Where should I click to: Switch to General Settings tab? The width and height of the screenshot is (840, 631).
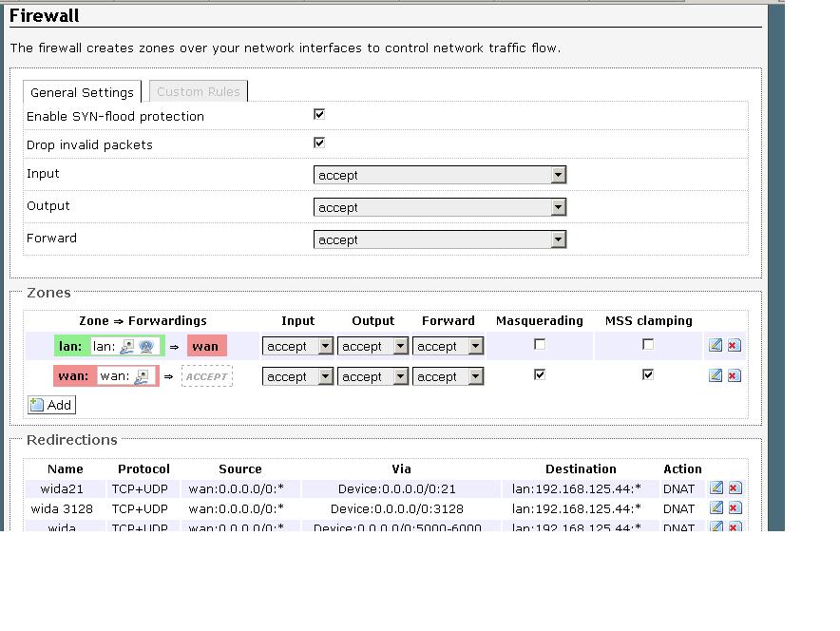click(x=82, y=92)
